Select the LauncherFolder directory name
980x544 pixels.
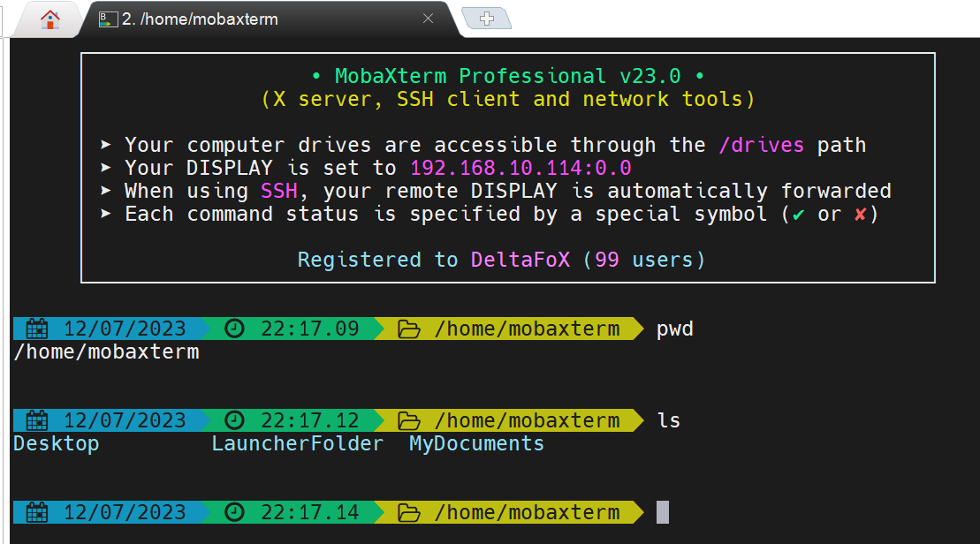(x=297, y=444)
